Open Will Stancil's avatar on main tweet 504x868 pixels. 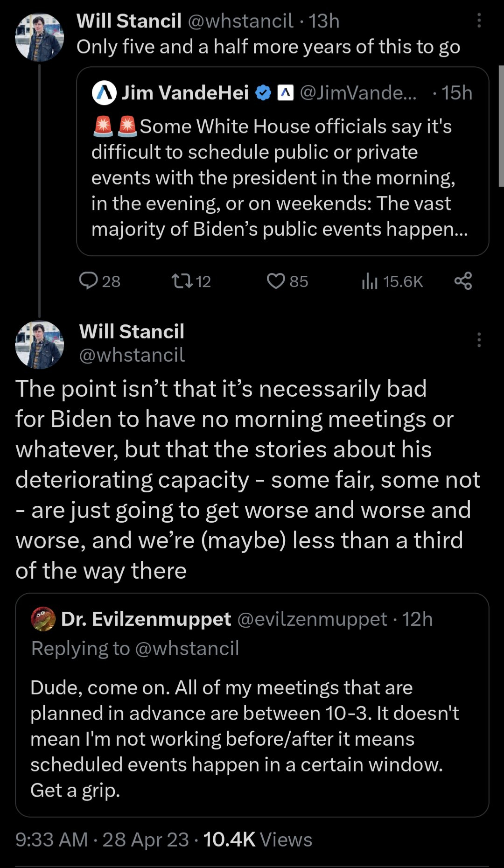(40, 345)
